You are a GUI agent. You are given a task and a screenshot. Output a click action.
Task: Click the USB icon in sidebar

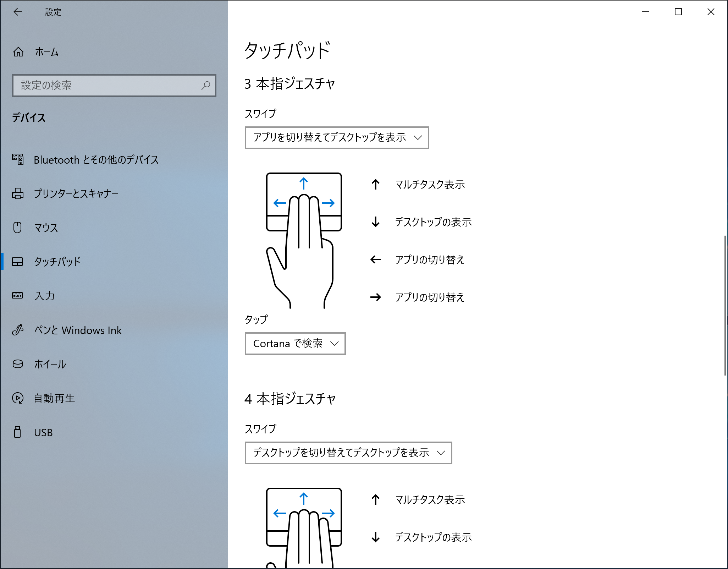17,432
